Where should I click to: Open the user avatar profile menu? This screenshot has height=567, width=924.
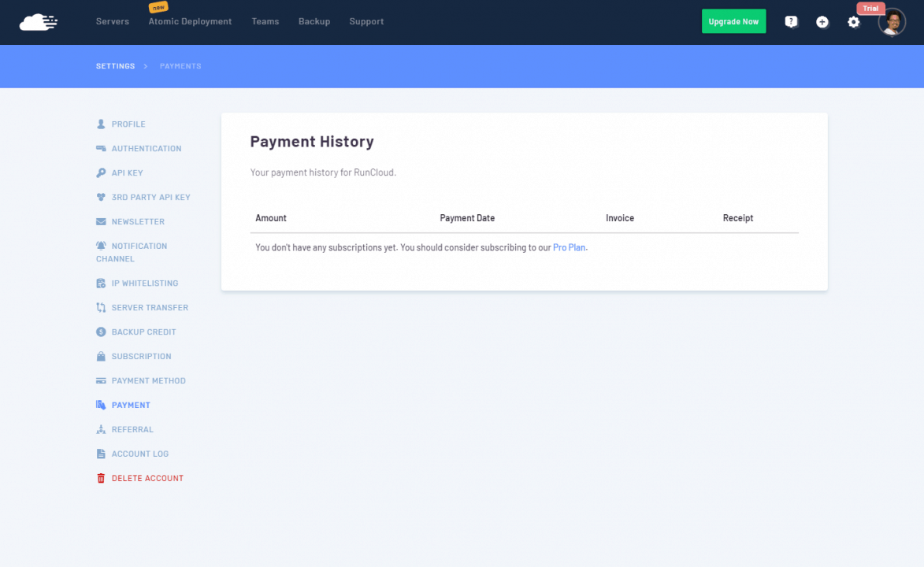pos(892,22)
